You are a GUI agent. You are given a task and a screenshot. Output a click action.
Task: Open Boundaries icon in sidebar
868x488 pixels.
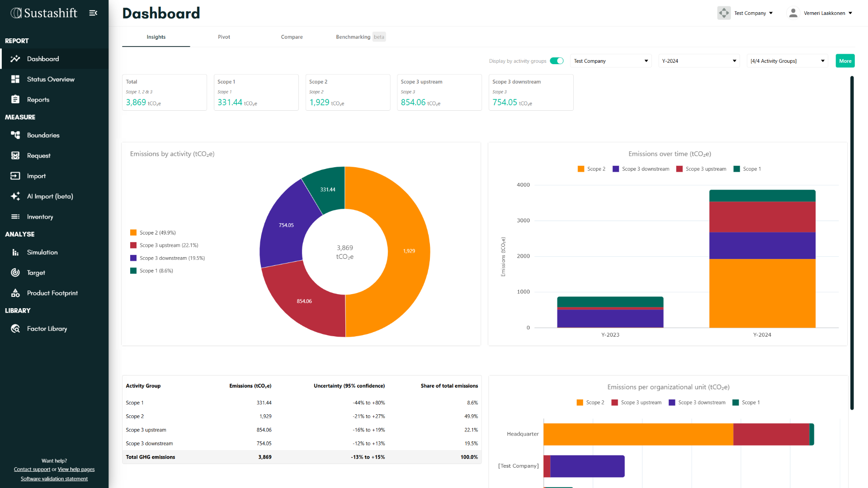click(x=15, y=135)
